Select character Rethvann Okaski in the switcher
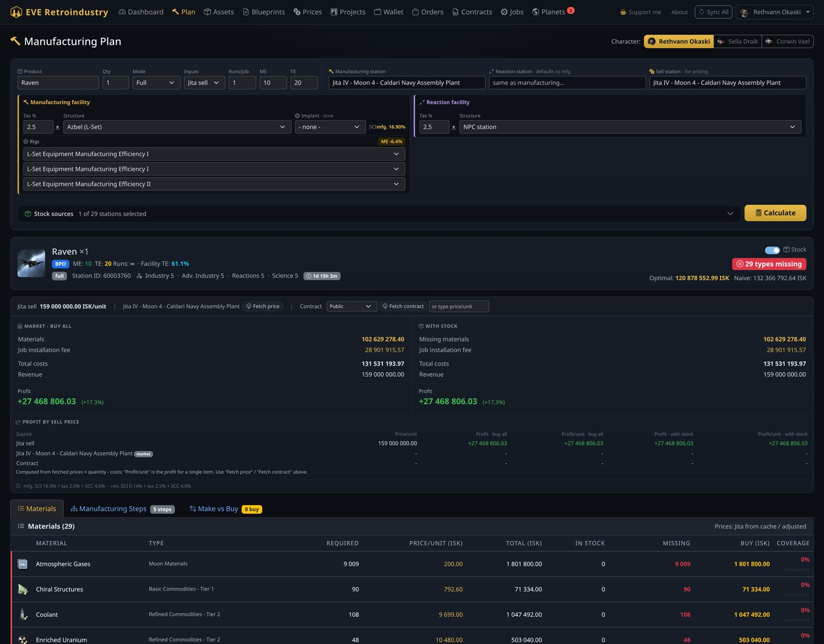Viewport: 824px width, 644px height. [x=679, y=41]
